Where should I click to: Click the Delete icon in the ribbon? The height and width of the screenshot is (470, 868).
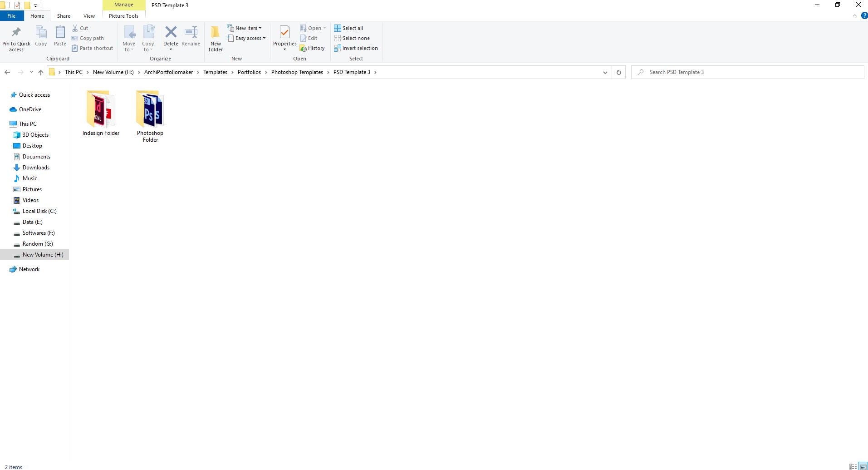[x=171, y=33]
